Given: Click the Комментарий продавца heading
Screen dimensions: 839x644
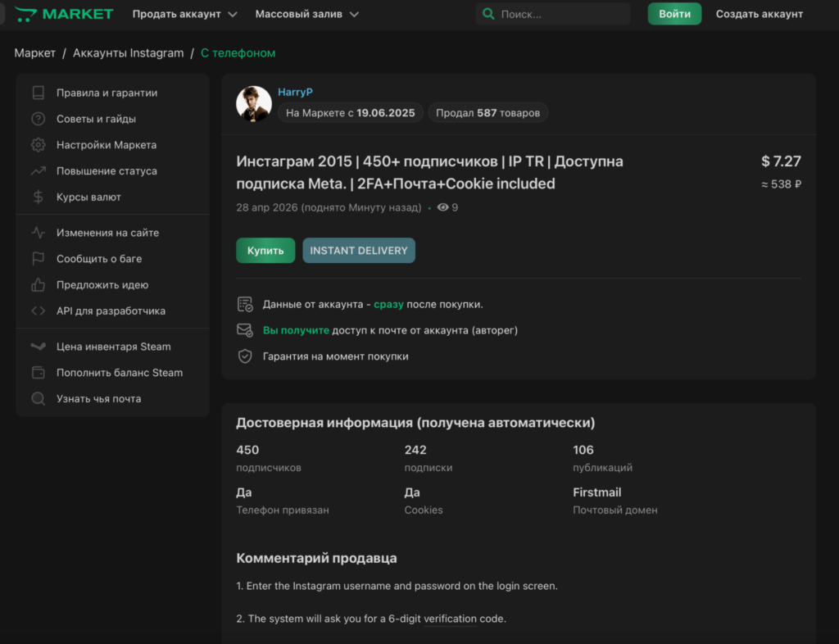Looking at the screenshot, I should click(x=317, y=558).
